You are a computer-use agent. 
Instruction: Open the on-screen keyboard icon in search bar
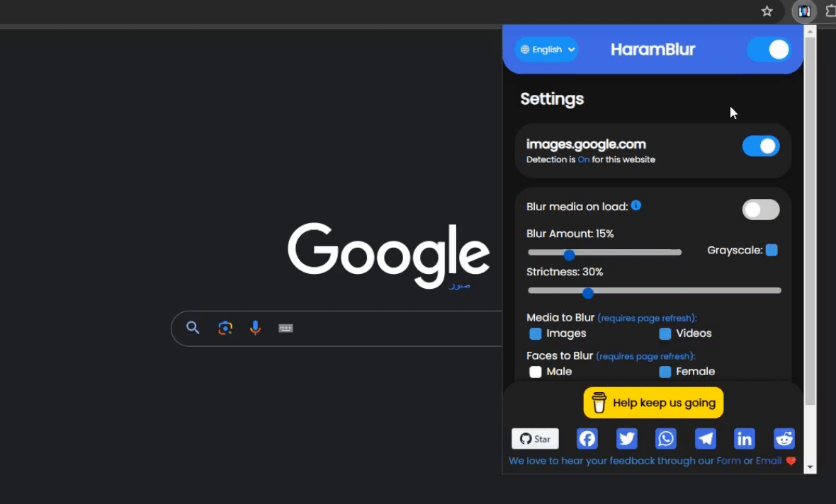click(286, 328)
